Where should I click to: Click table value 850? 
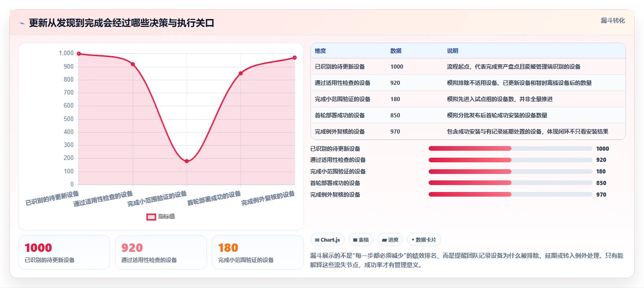click(395, 115)
